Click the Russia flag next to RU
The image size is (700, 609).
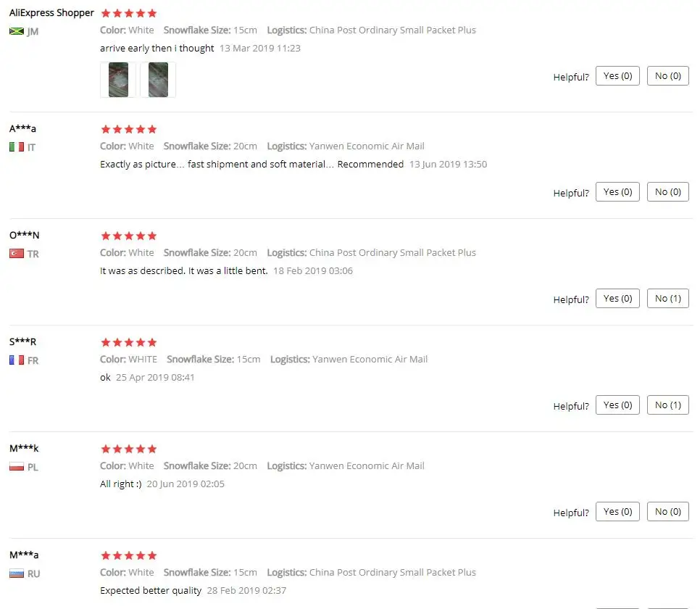click(17, 573)
